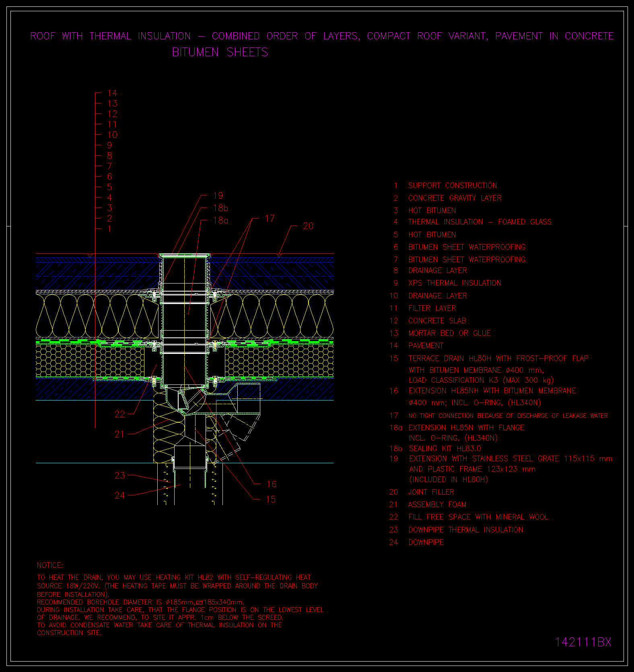634x672 pixels.
Task: Click layer callout number 5
Action: point(109,187)
